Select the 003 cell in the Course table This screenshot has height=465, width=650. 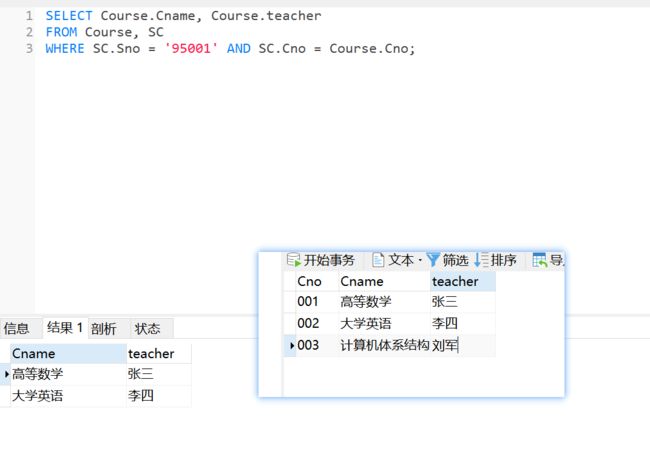(x=317, y=345)
